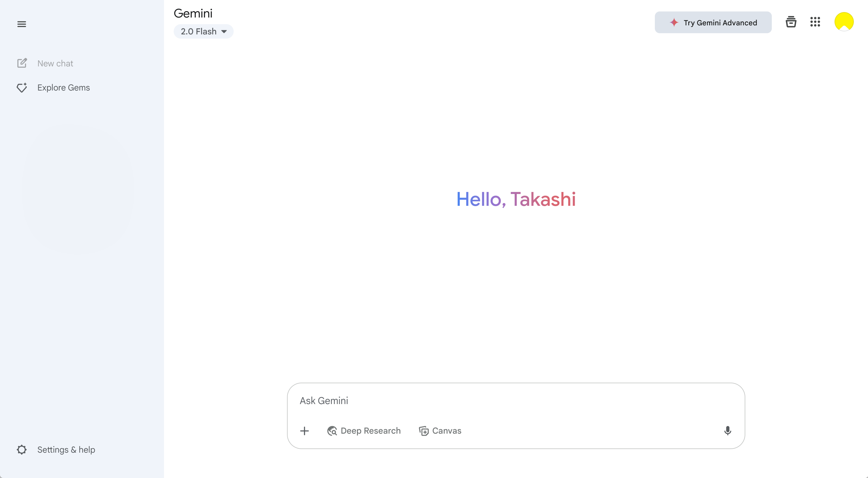Click the Gemini title text
Image resolution: width=868 pixels, height=478 pixels.
[193, 14]
